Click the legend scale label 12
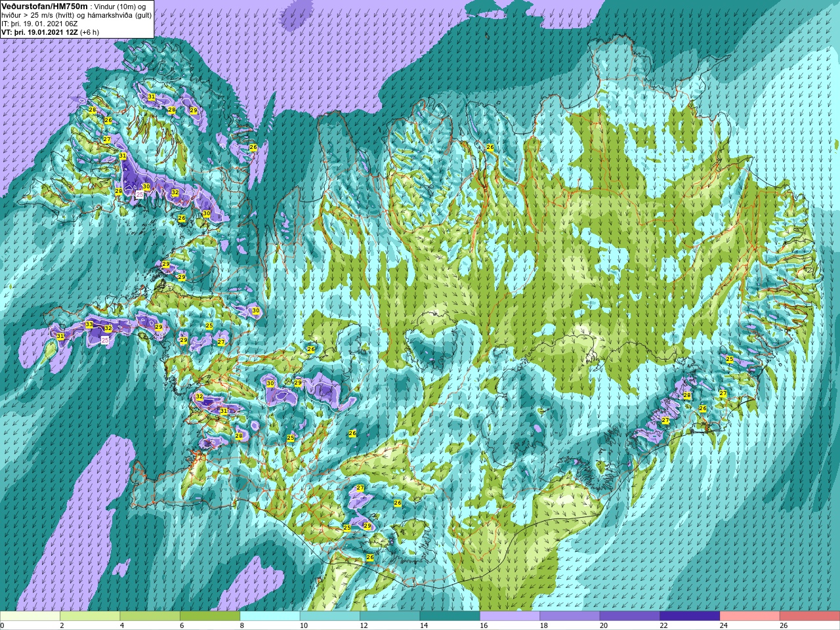 (364, 626)
